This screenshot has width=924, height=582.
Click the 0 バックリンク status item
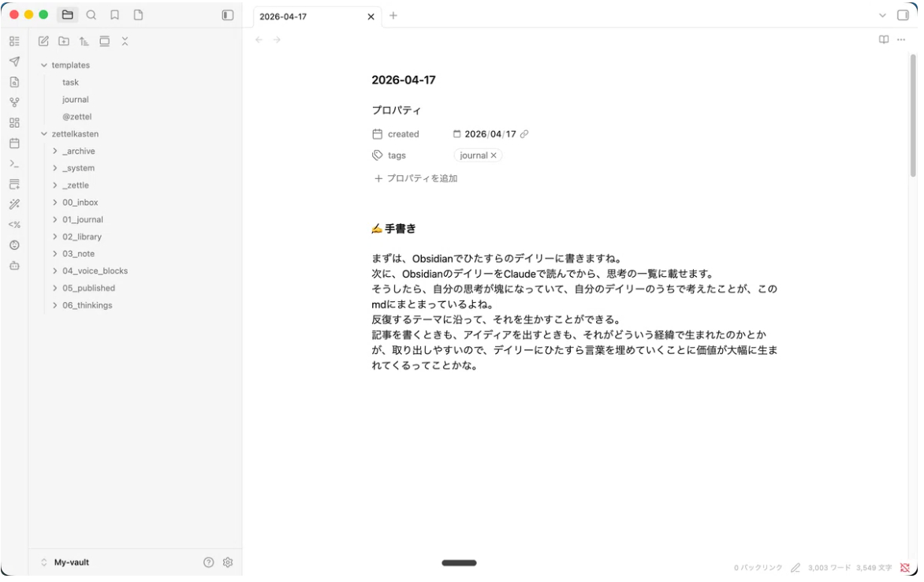click(758, 568)
